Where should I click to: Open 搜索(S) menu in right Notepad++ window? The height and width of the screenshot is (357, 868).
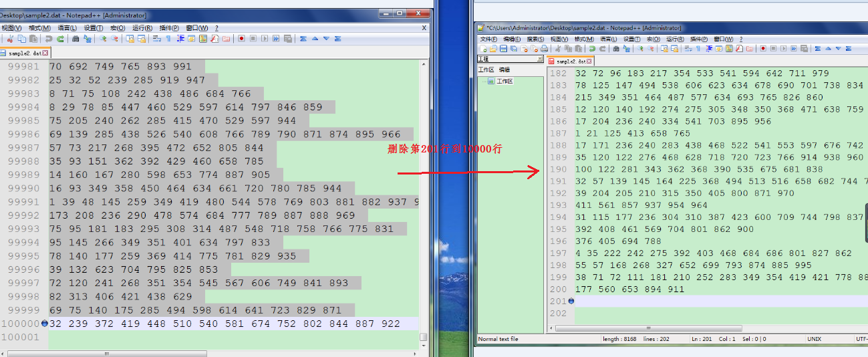[x=536, y=39]
